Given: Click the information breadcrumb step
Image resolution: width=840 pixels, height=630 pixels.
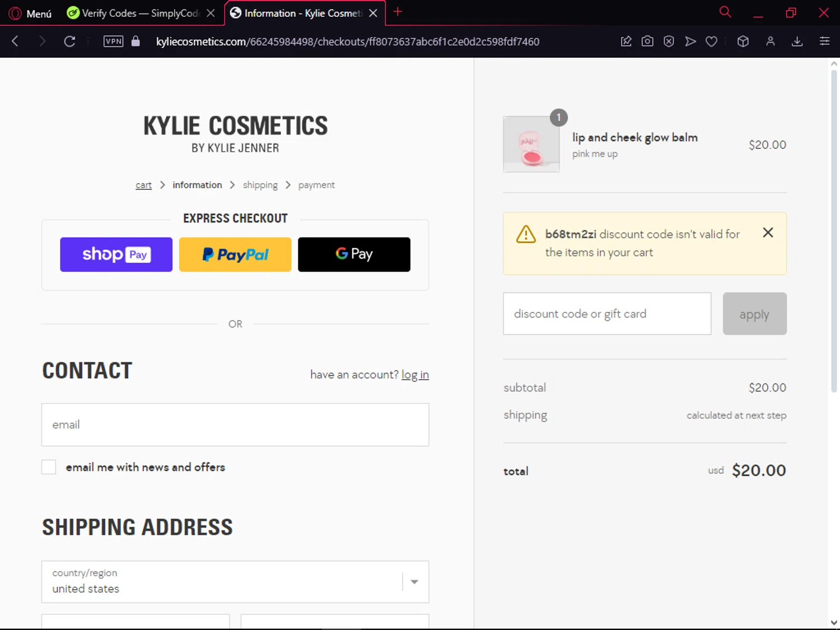Looking at the screenshot, I should tap(197, 185).
